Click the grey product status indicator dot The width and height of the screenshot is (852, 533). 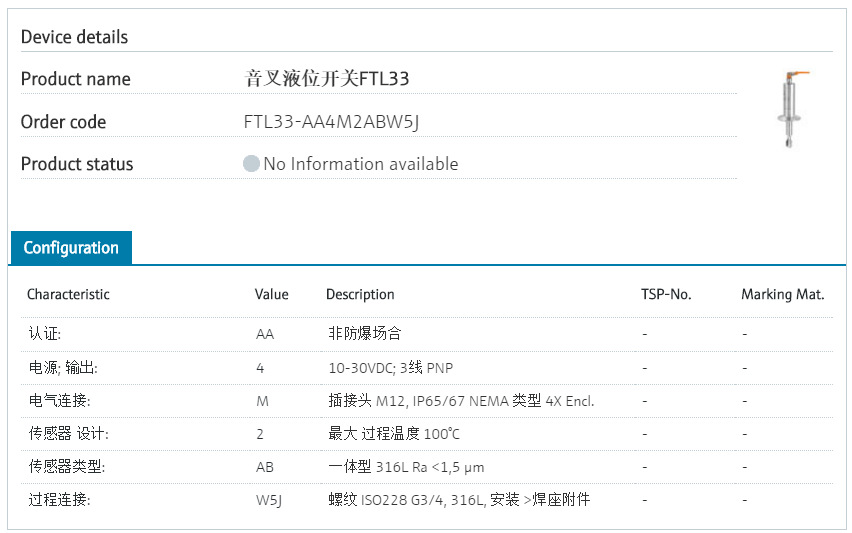[x=251, y=164]
